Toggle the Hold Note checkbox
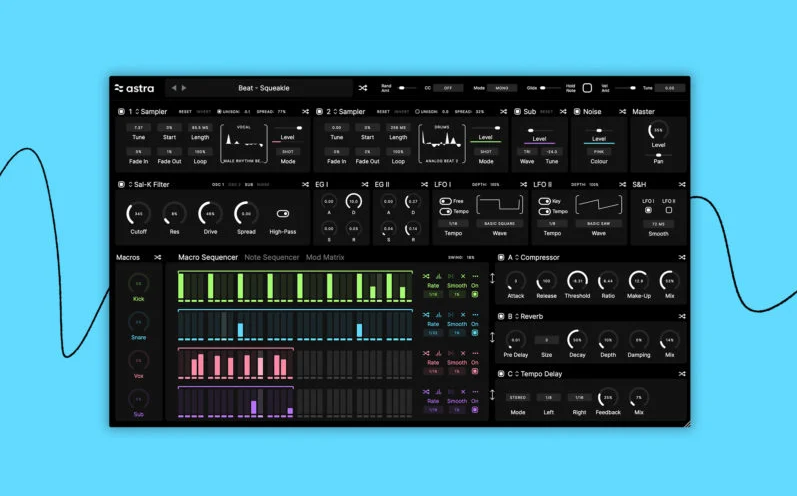The width and height of the screenshot is (797, 496). tap(587, 88)
